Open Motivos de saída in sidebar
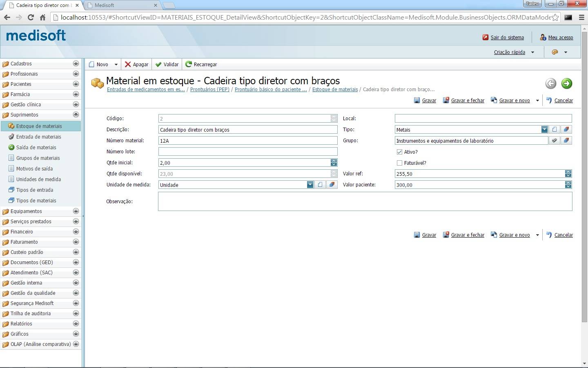 [34, 168]
